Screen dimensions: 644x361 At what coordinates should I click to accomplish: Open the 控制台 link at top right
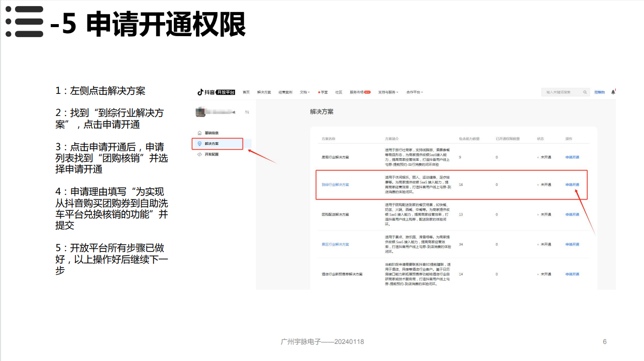click(x=600, y=92)
